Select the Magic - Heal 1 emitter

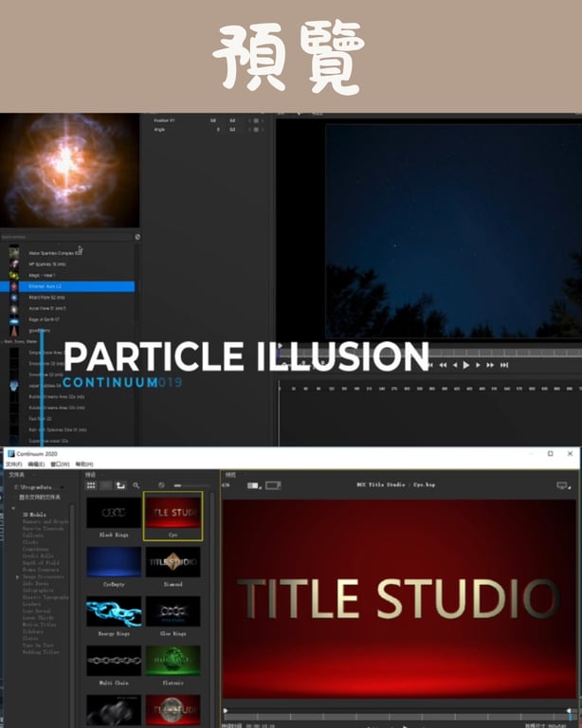click(x=67, y=275)
